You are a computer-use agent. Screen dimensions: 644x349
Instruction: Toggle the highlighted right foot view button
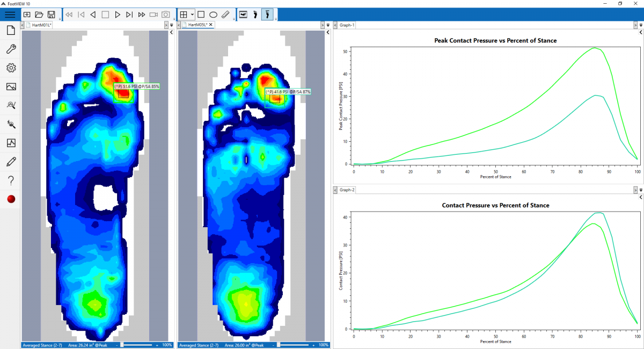267,14
